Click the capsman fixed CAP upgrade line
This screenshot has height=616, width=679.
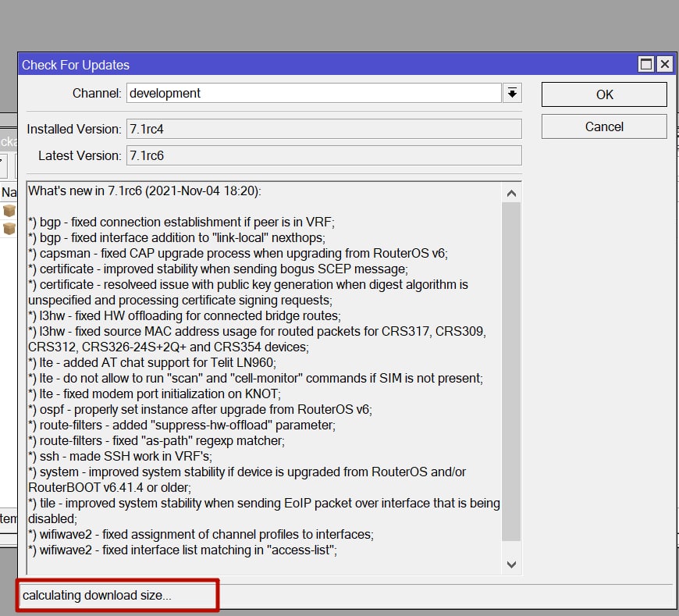238,254
